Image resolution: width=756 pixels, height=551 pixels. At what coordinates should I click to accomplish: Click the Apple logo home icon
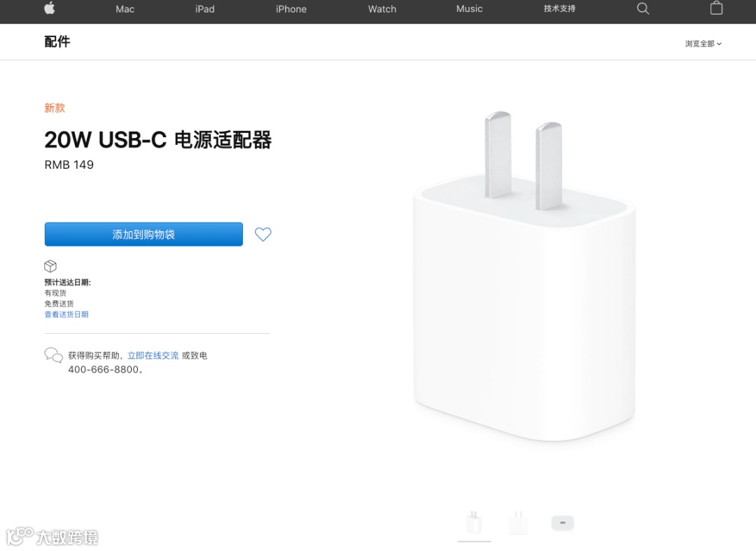50,8
